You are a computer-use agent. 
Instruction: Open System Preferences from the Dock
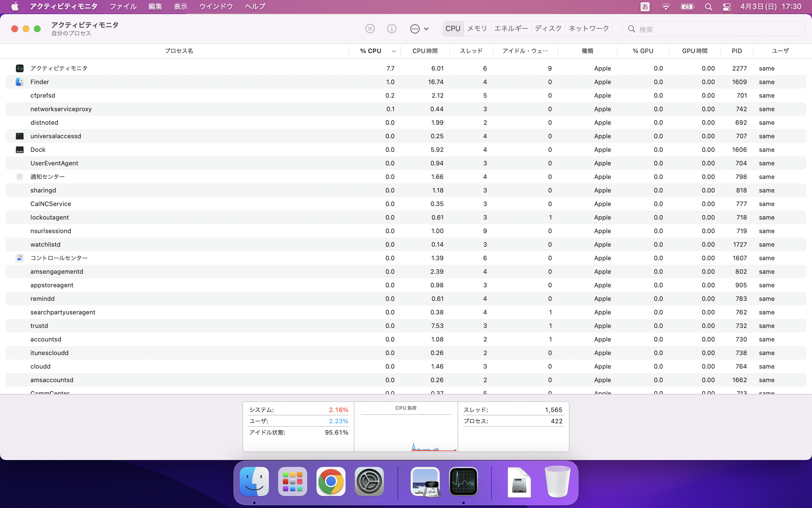(369, 481)
